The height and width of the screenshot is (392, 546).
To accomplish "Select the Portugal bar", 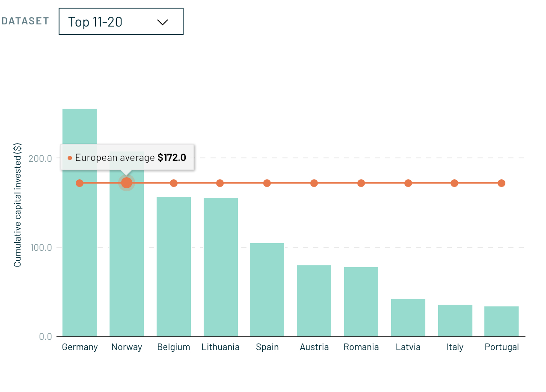I will click(x=501, y=321).
